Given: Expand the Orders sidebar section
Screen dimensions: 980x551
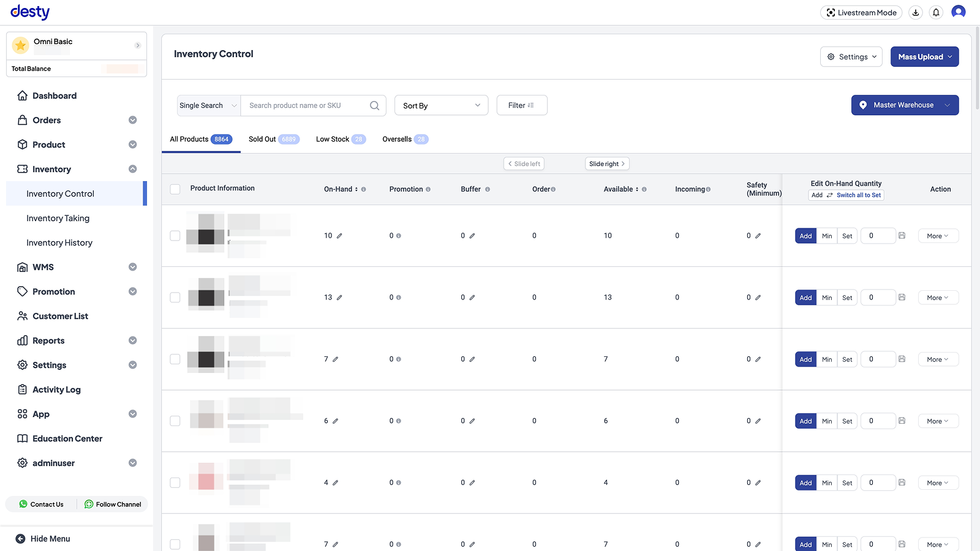Looking at the screenshot, I should click(x=132, y=120).
